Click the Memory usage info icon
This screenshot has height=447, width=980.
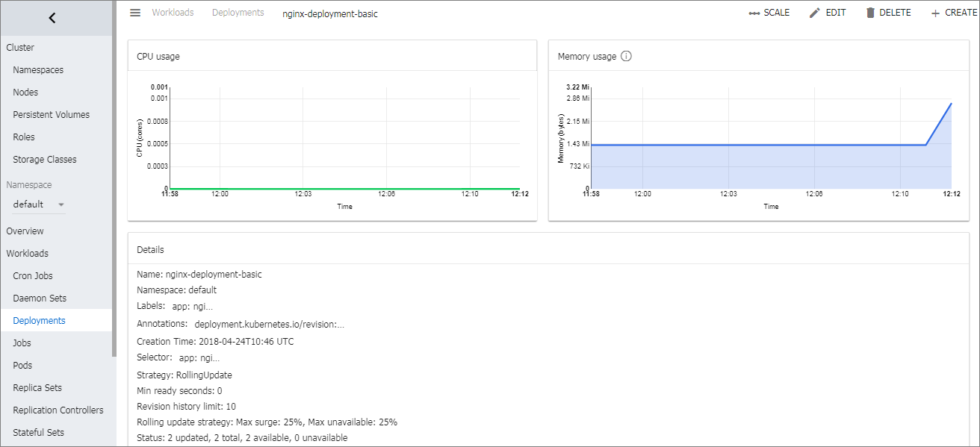click(x=626, y=56)
